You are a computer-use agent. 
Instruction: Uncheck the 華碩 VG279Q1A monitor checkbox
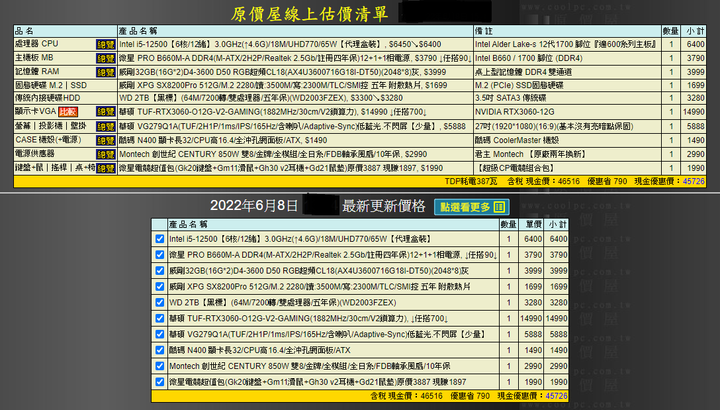(159, 334)
